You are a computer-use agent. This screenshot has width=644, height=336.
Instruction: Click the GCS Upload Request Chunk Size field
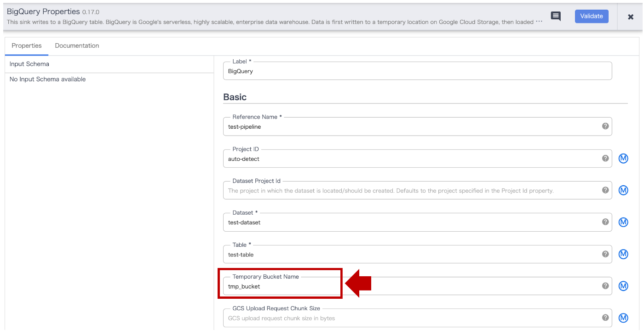[x=417, y=318]
